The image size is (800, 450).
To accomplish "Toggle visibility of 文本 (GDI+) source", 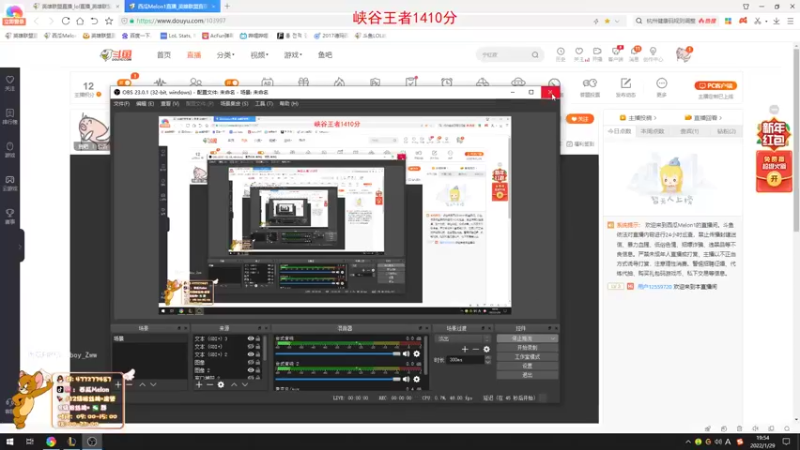I will 251,346.
